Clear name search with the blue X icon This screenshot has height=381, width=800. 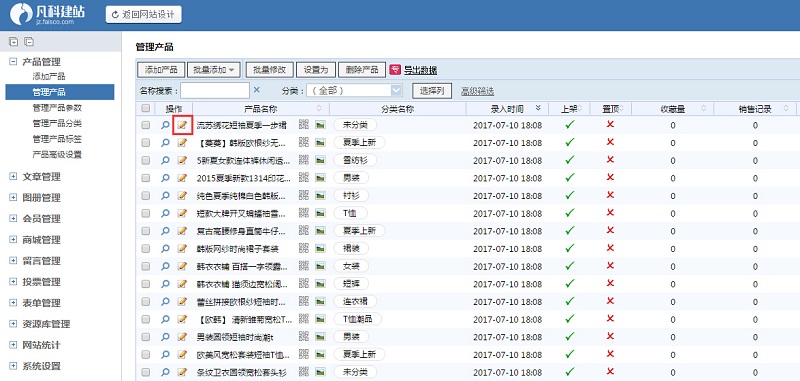tap(257, 90)
